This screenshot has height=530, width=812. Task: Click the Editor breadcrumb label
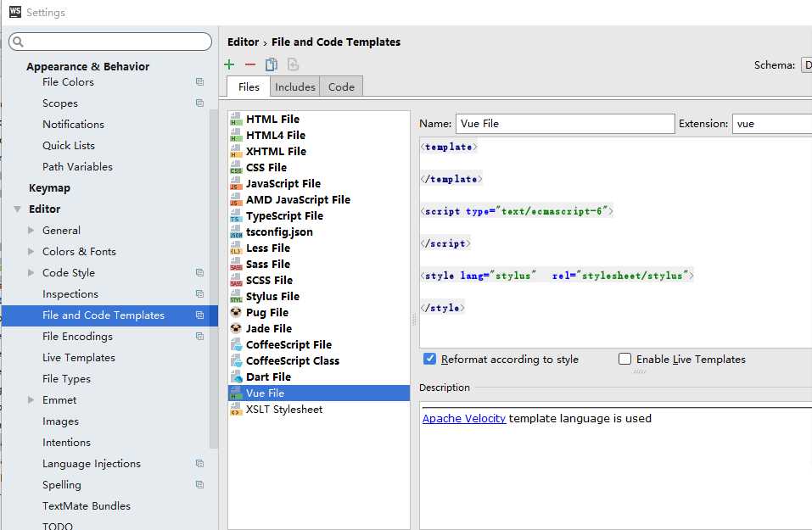pyautogui.click(x=243, y=42)
